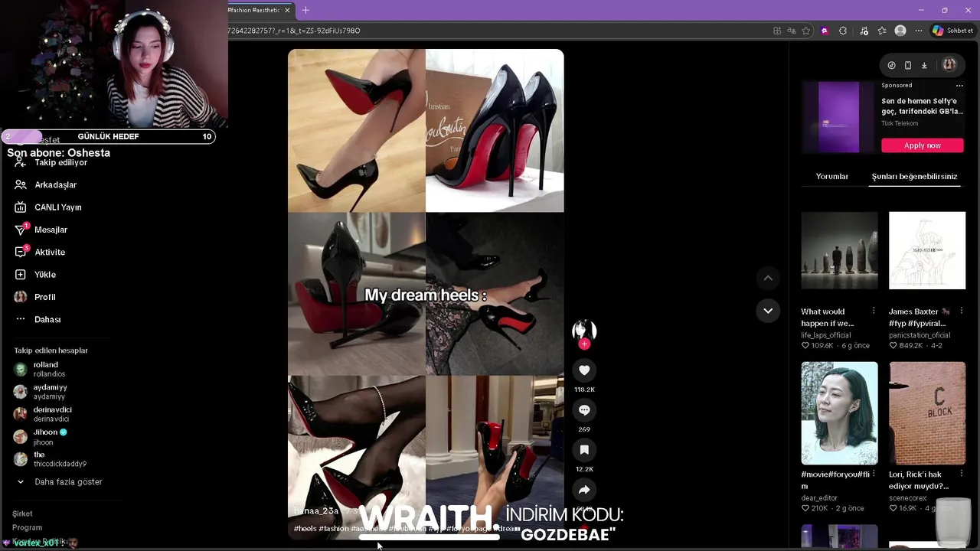Screen dimensions: 980x551
Task: Open 'What would happen if we' video thumbnail
Action: tap(839, 250)
